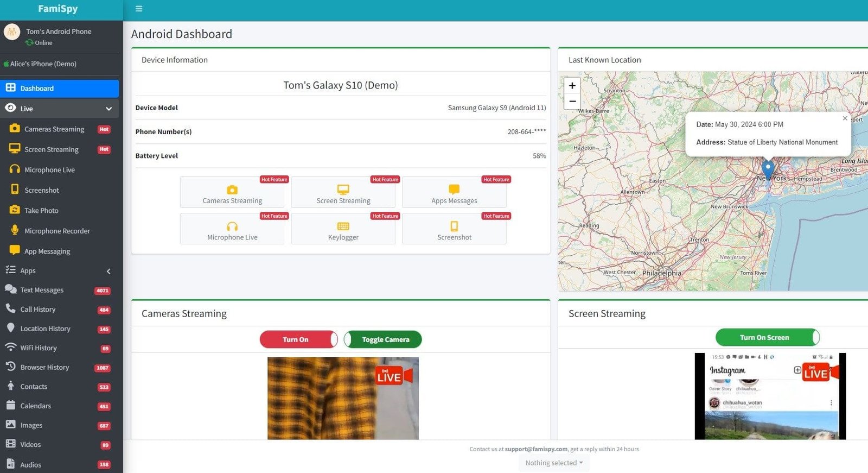Click the Microphone Live headphones icon in sidebar

tap(15, 169)
